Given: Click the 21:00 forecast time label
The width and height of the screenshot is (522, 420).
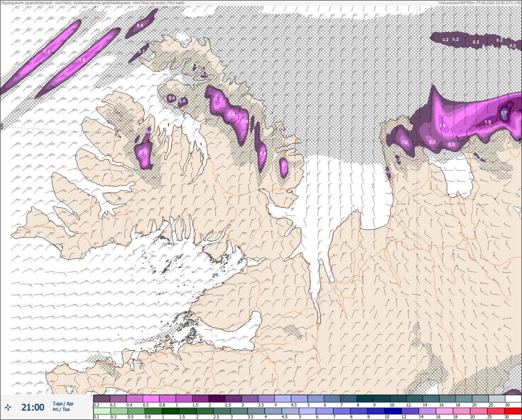Looking at the screenshot, I should (x=33, y=407).
